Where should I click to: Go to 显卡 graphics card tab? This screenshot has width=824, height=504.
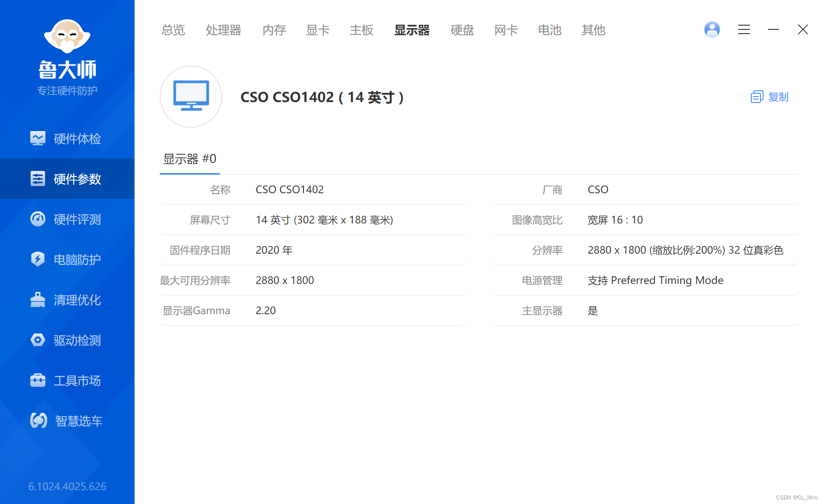(317, 30)
